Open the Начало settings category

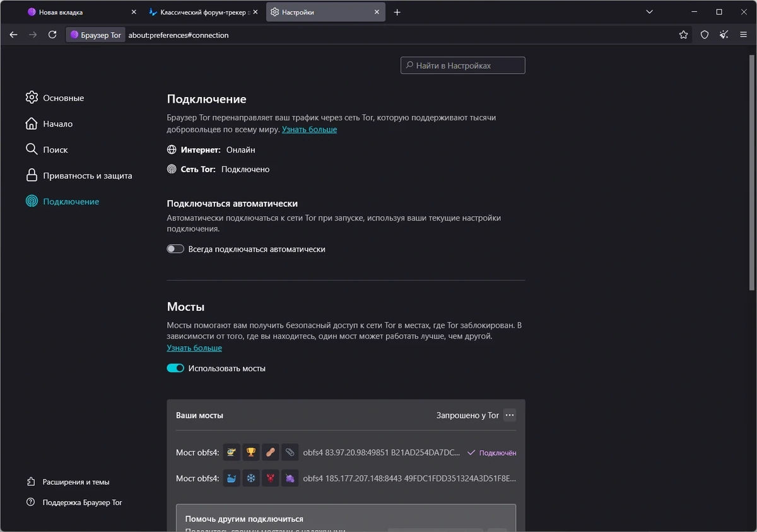[49, 124]
